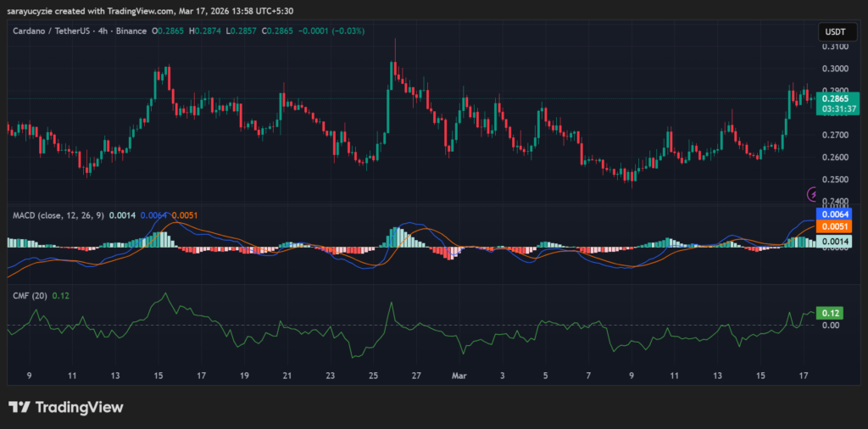Click the blue 0.0064 value in MACD legend
The image size is (868, 429).
pyautogui.click(x=153, y=215)
